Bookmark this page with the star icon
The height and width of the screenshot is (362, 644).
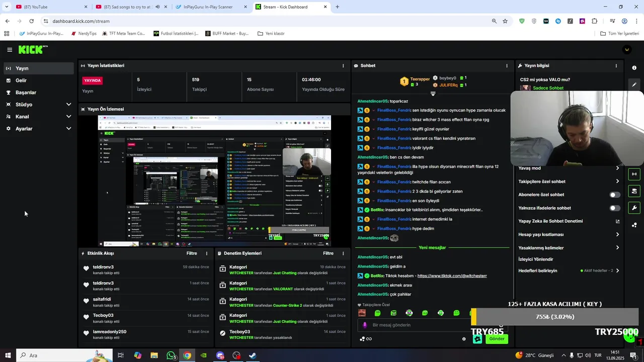coord(505,21)
